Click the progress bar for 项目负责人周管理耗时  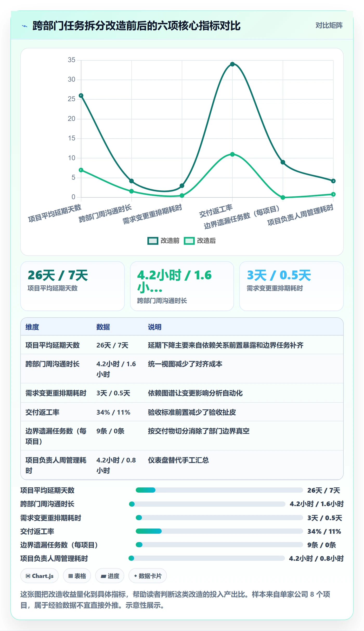pyautogui.click(x=207, y=558)
